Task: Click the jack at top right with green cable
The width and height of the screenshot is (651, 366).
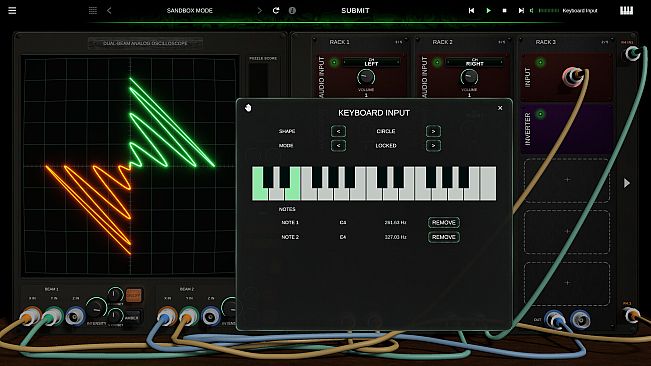Action: coord(633,53)
